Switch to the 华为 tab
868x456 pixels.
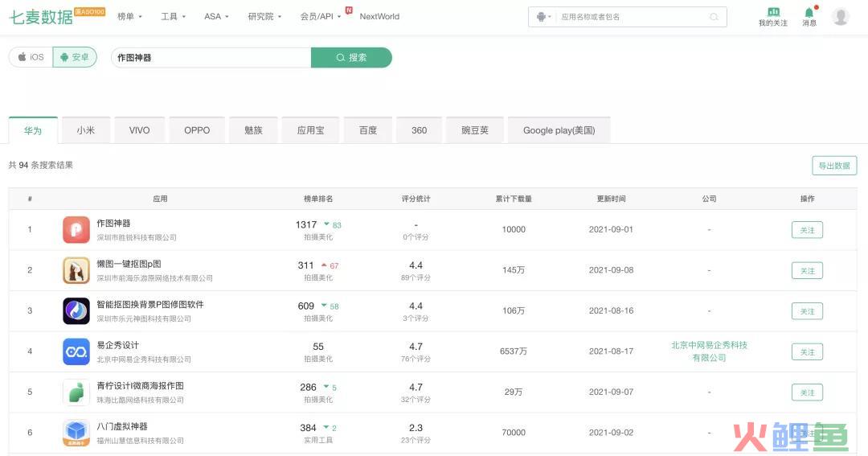[x=33, y=130]
